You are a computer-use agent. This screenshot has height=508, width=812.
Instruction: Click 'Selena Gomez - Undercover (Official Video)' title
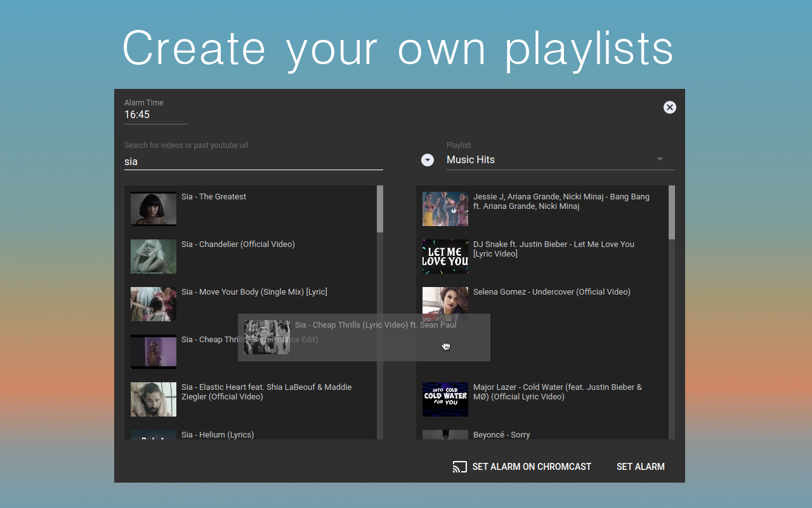552,292
